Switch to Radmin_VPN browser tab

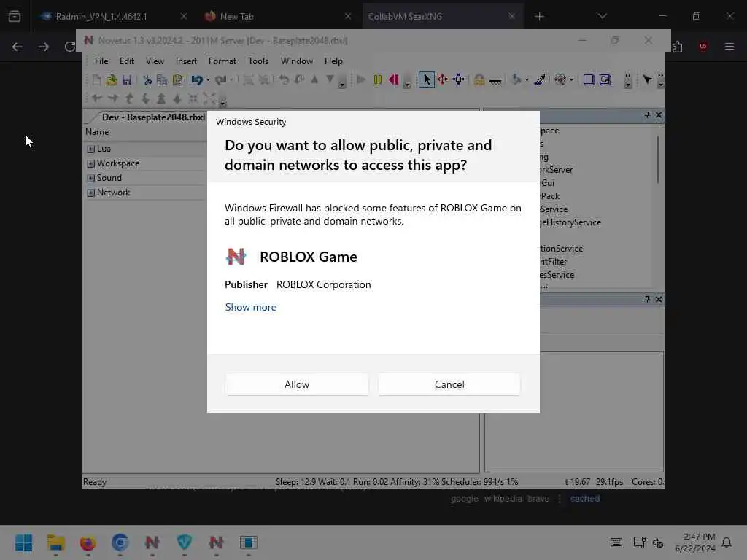tap(115, 17)
